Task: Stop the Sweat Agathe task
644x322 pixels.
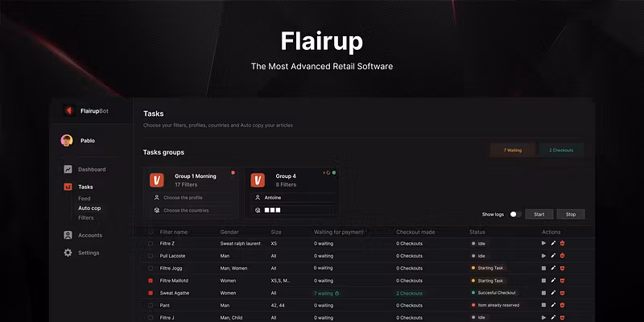Action: pos(544,293)
